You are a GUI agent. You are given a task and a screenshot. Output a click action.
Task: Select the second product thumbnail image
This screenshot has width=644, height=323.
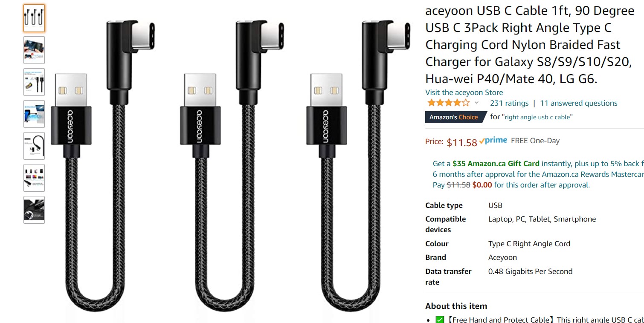[x=34, y=50]
